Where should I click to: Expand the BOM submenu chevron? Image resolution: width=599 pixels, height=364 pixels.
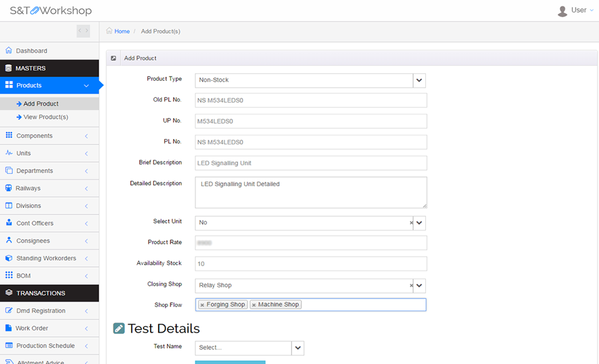click(86, 276)
